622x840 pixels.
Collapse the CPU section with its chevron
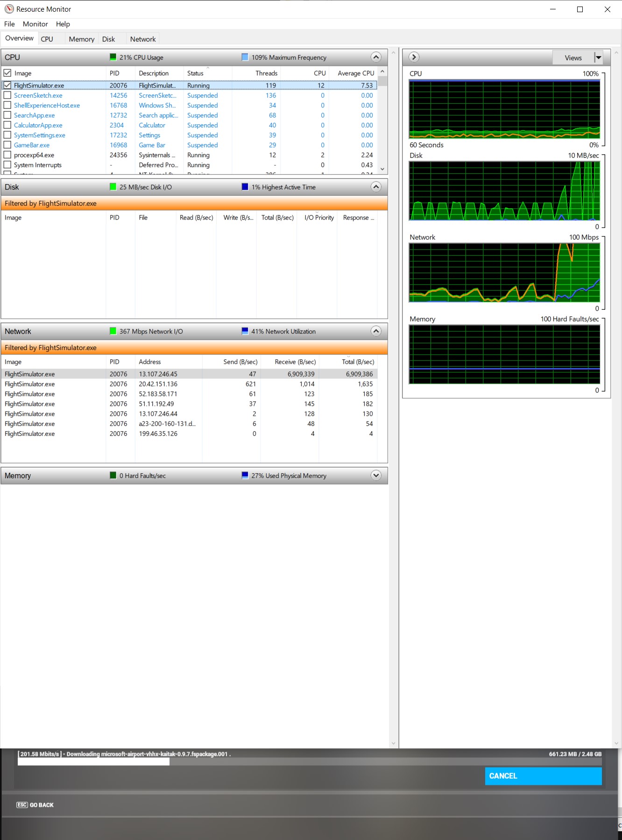376,57
